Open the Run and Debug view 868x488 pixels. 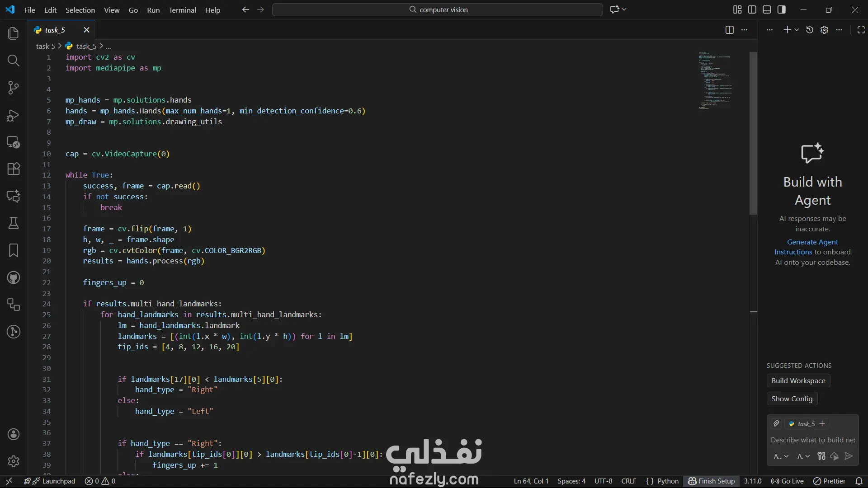[x=14, y=116]
